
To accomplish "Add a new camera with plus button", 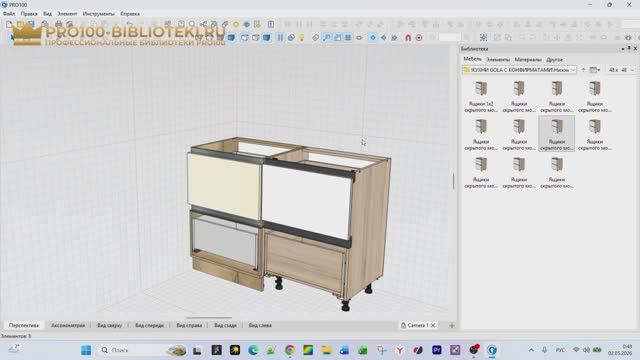I will 452,325.
